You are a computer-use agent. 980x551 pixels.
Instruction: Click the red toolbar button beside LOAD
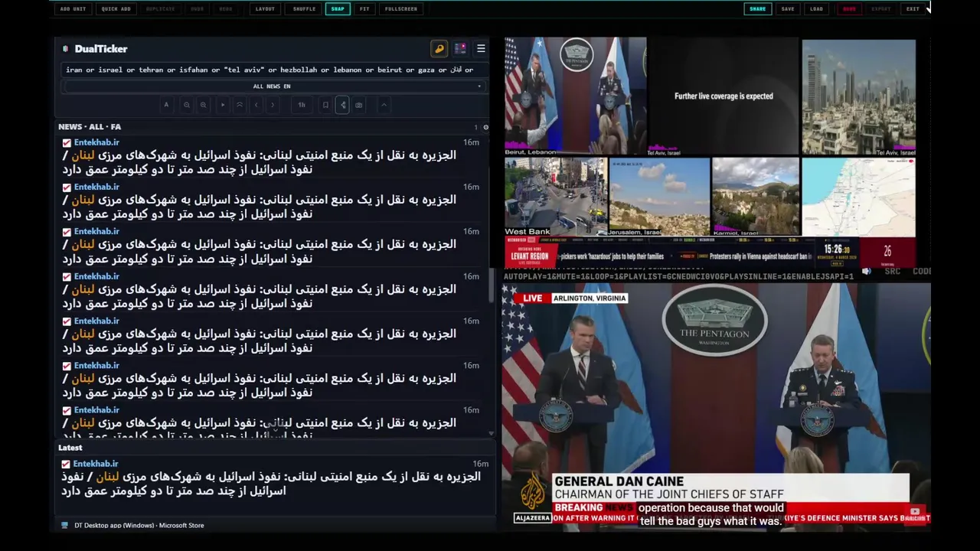point(849,9)
